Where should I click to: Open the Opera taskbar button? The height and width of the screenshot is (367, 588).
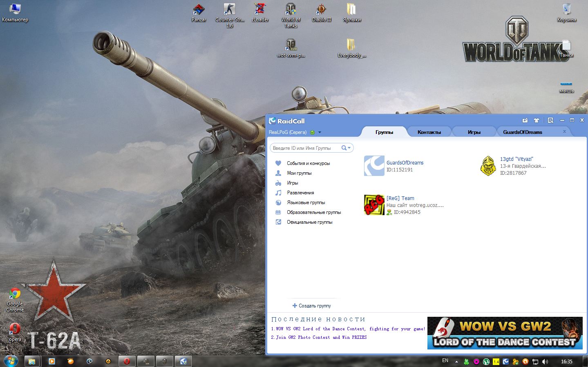click(x=127, y=361)
